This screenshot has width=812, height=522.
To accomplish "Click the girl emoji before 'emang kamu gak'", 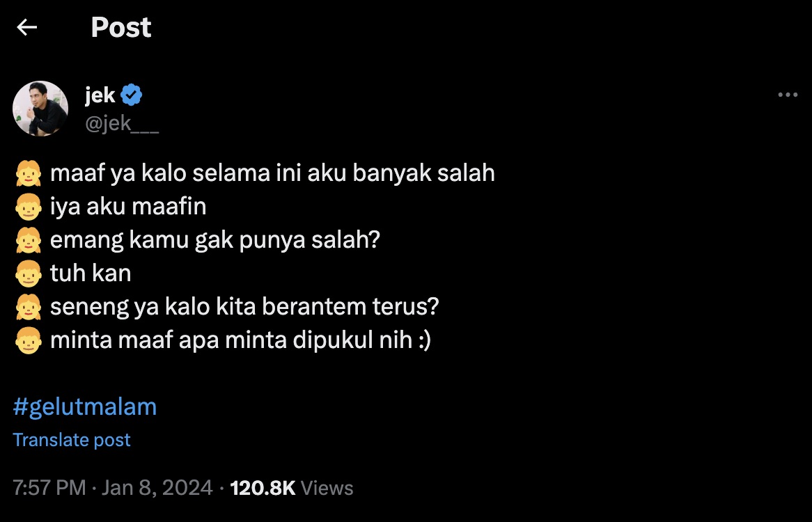I will coord(28,241).
